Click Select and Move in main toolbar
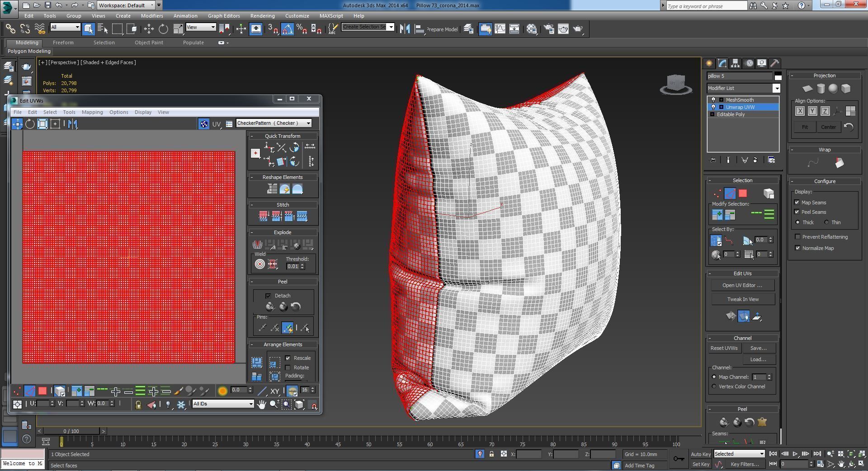Screen dimensions: 868x471 point(149,29)
